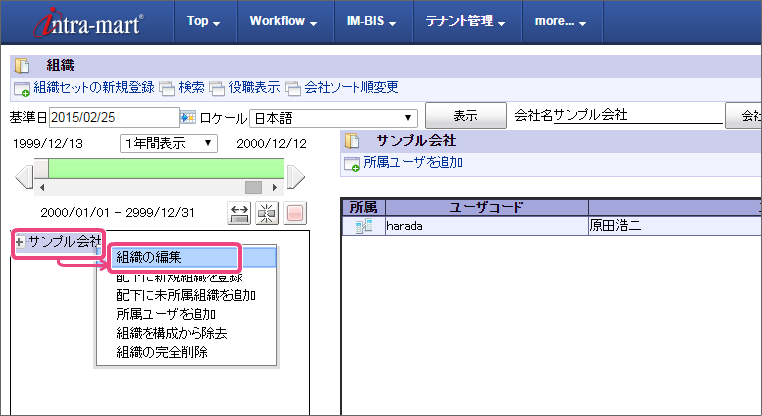Click the widen term range arrows icon

pos(240,213)
